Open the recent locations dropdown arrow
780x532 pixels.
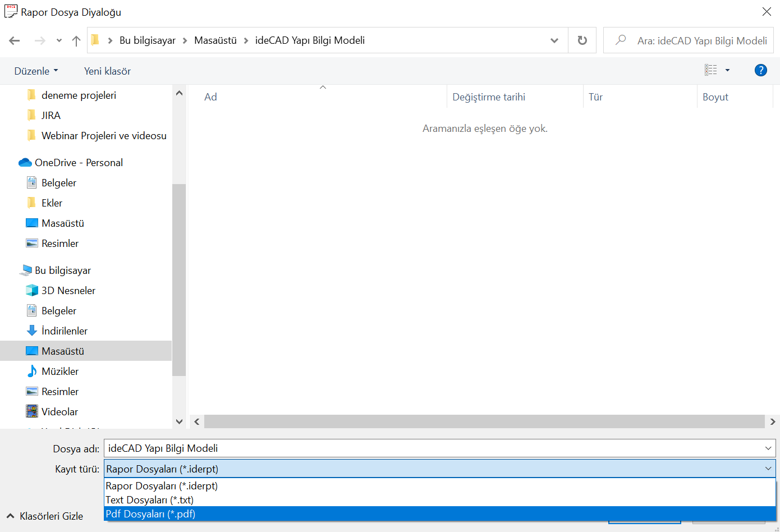59,40
